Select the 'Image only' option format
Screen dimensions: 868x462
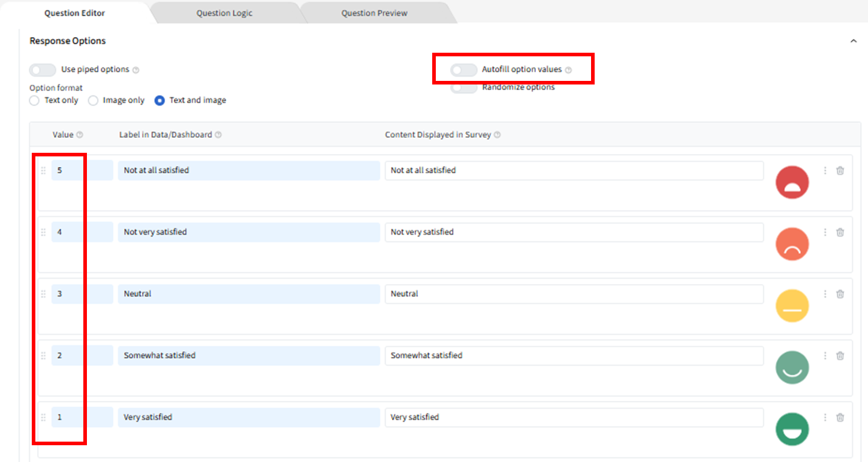click(x=94, y=101)
